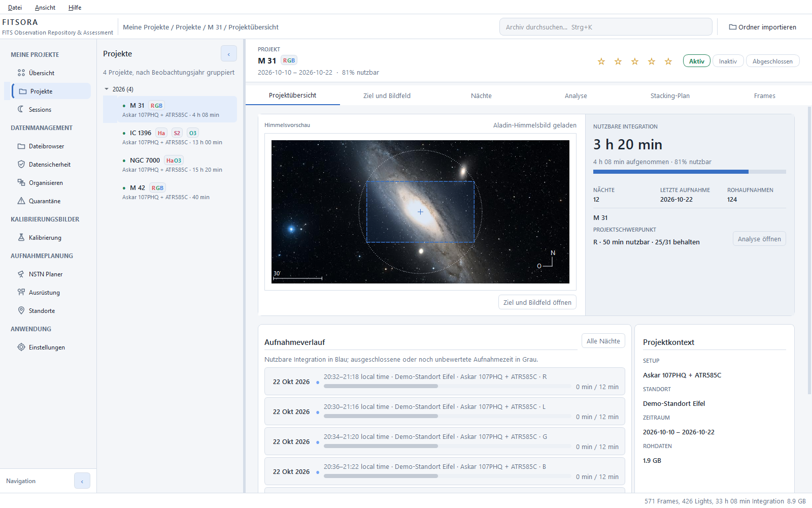The image size is (812, 508).
Task: Set rating to three stars
Action: point(635,61)
